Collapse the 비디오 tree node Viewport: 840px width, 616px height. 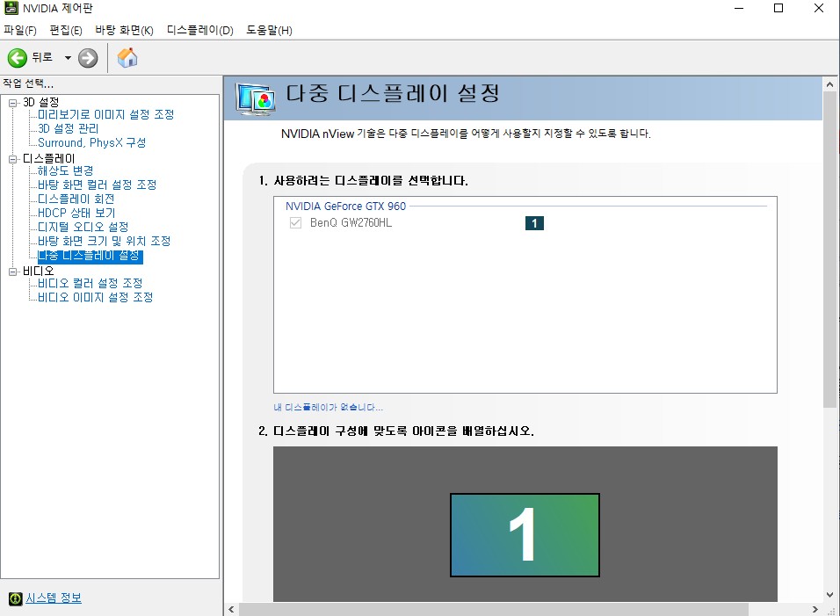click(x=13, y=272)
